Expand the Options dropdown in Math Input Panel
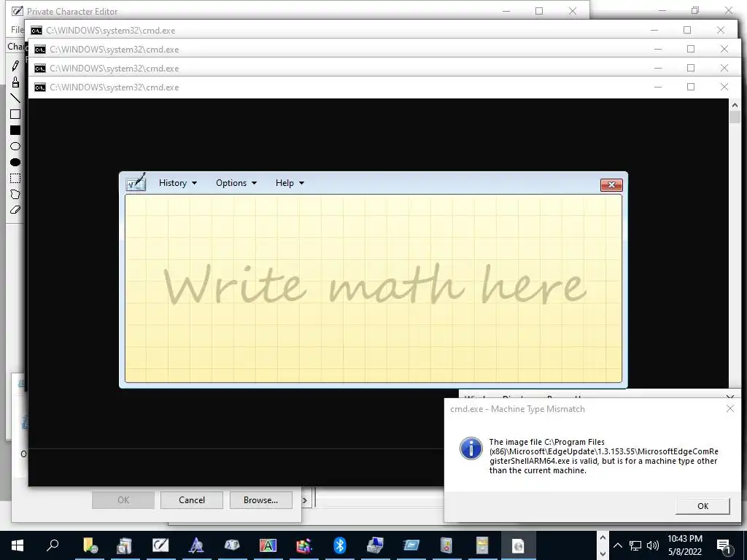747x560 pixels. pos(236,183)
